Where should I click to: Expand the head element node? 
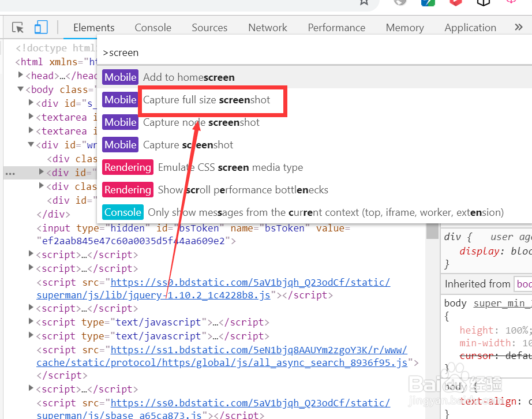[20, 75]
